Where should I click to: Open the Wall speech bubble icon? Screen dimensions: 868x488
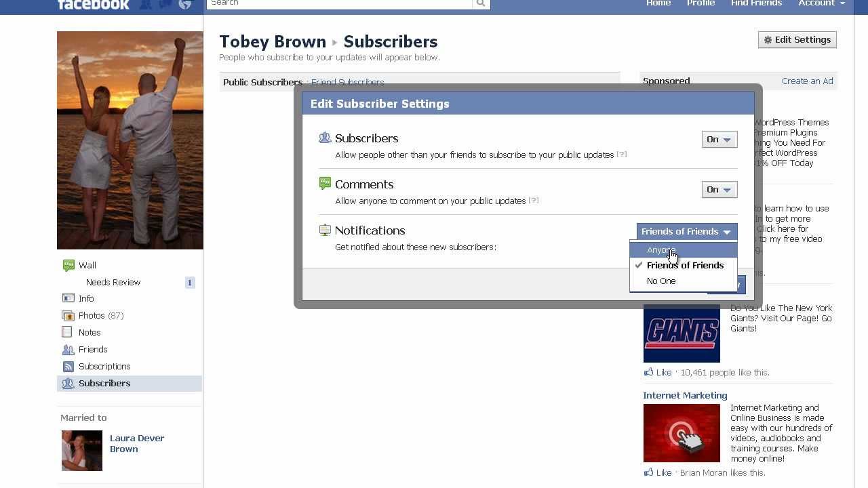(x=68, y=266)
